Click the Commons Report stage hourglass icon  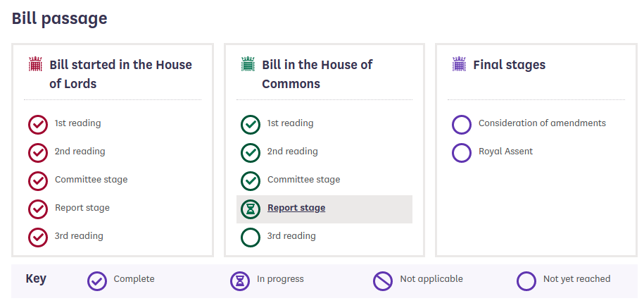tap(251, 209)
